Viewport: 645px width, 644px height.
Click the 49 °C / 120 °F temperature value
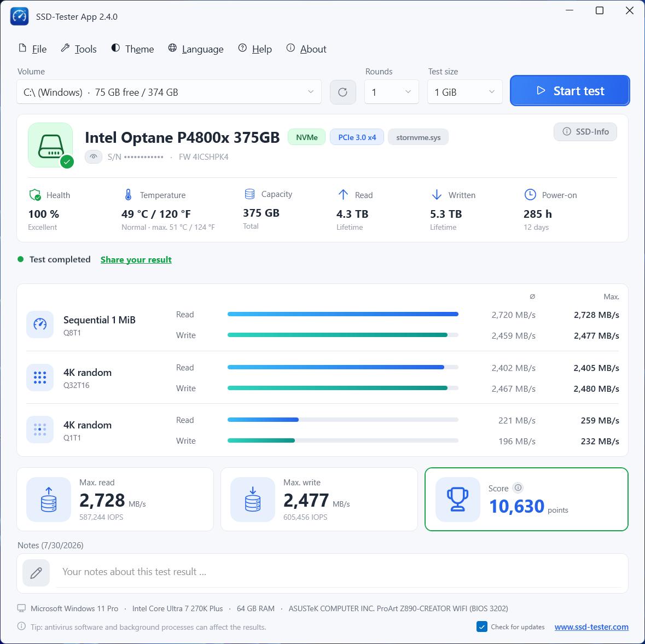tap(156, 214)
